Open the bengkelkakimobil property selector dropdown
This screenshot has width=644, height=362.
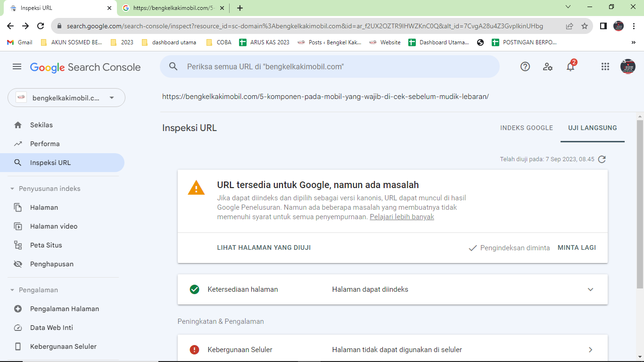pyautogui.click(x=66, y=98)
